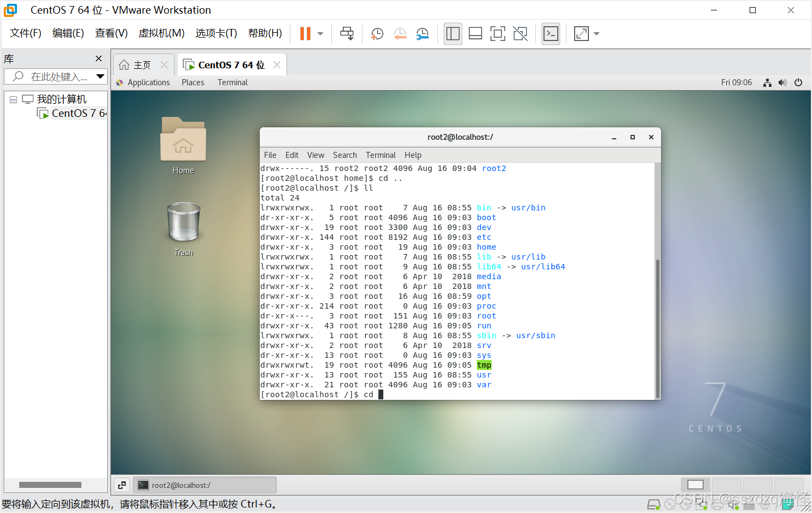812x513 pixels.
Task: Toggle the console view icon
Action: 551,34
